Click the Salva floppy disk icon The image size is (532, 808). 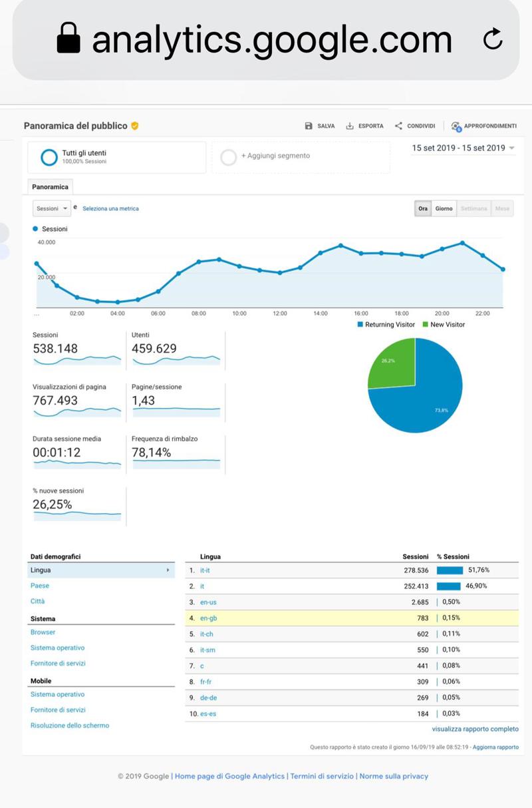click(x=309, y=126)
